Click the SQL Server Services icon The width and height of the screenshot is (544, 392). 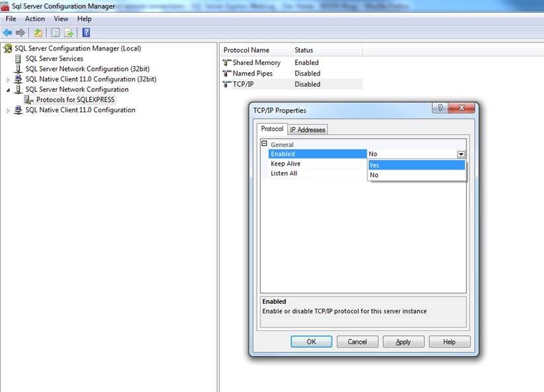[x=19, y=59]
